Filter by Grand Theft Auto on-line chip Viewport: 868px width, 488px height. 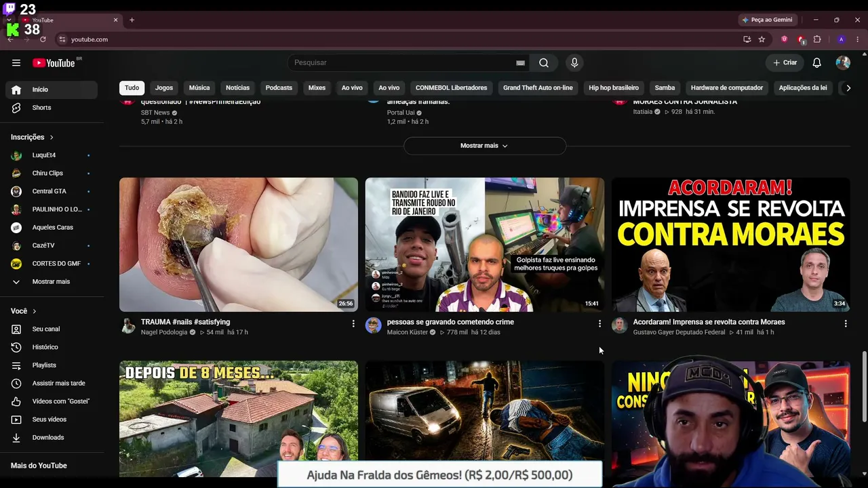[x=538, y=88]
